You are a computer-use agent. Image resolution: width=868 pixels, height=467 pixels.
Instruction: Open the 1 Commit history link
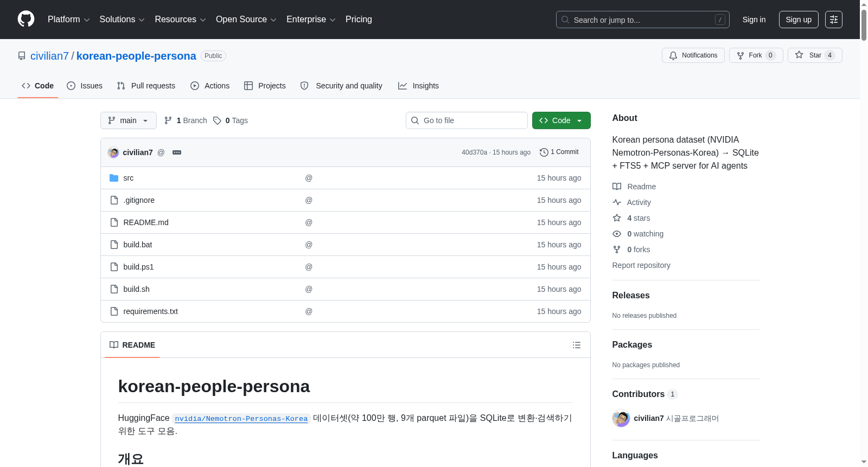tap(559, 152)
